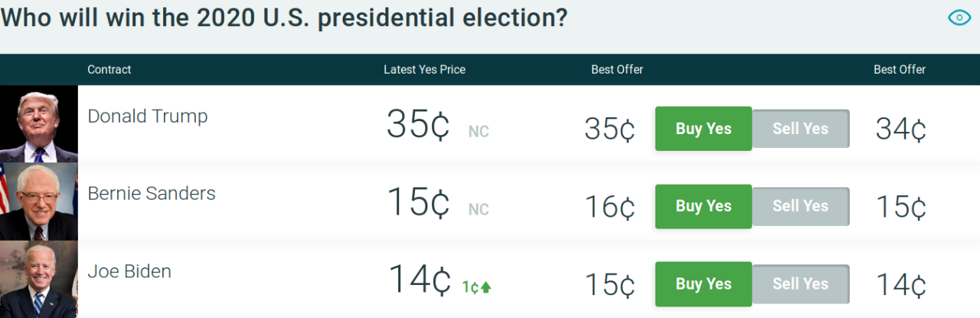Toggle the watch market eye icon

click(959, 18)
